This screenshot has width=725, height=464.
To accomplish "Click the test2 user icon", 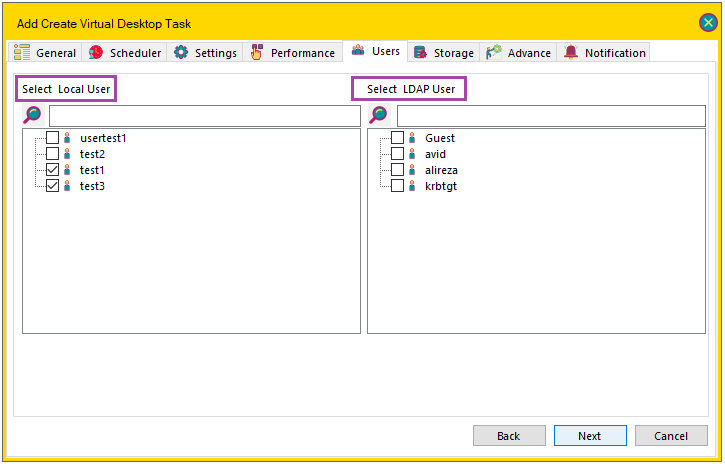I will (x=68, y=154).
